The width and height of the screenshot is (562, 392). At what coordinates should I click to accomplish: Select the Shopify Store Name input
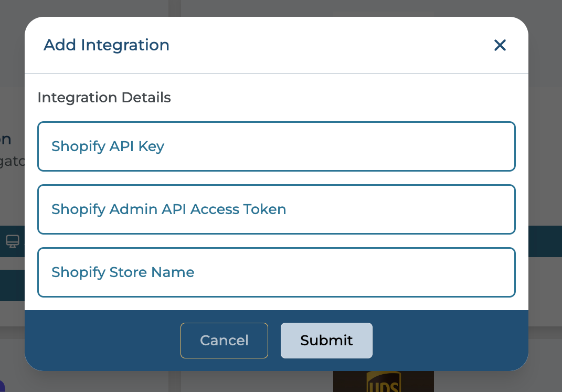pyautogui.click(x=277, y=272)
